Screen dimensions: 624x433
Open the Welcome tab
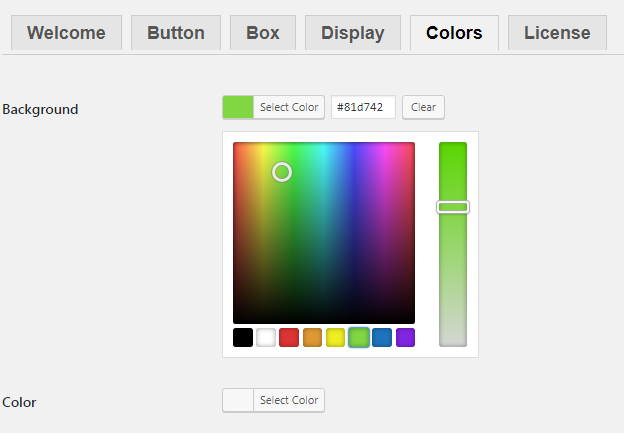(66, 33)
